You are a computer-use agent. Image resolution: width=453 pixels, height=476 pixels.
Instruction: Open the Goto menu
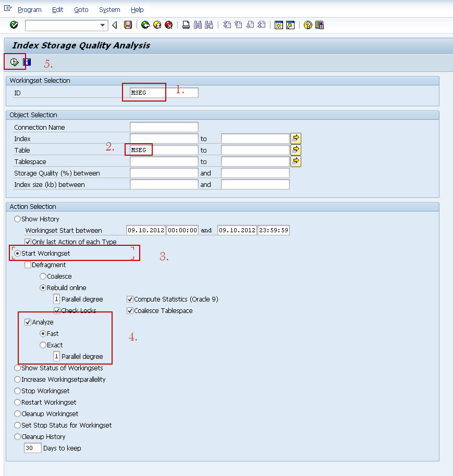point(82,9)
